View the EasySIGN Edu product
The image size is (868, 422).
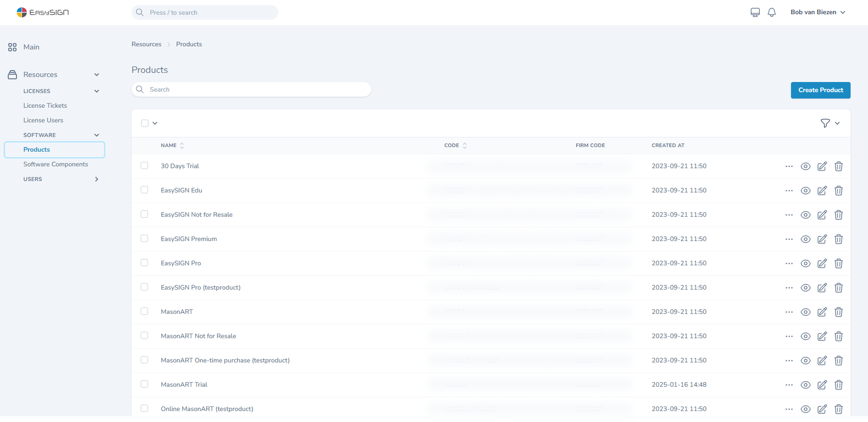point(806,191)
